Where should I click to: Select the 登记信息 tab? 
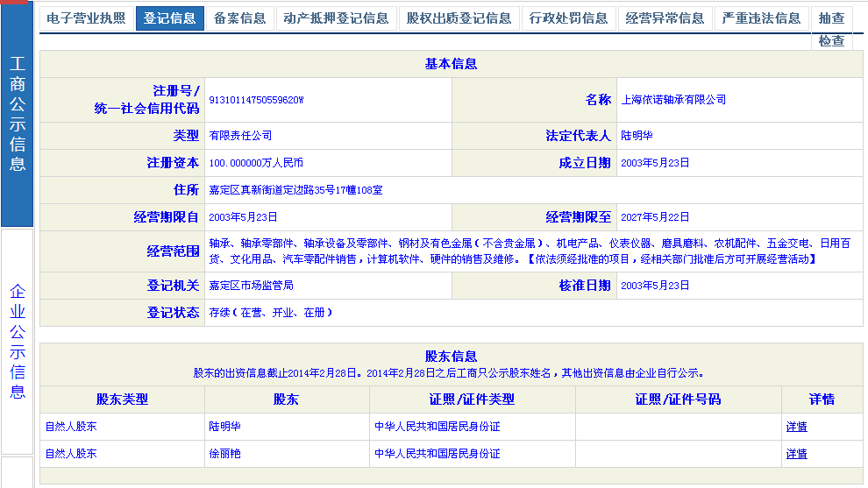point(170,18)
